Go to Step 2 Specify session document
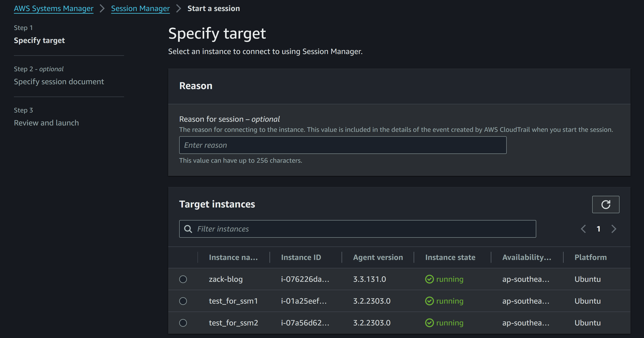Screen dimensions: 644x338 pos(59,82)
